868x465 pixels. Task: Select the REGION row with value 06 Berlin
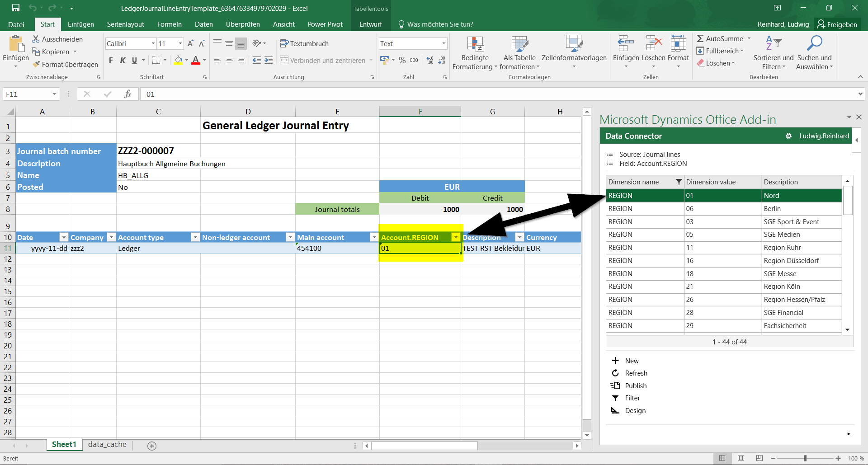pyautogui.click(x=723, y=208)
